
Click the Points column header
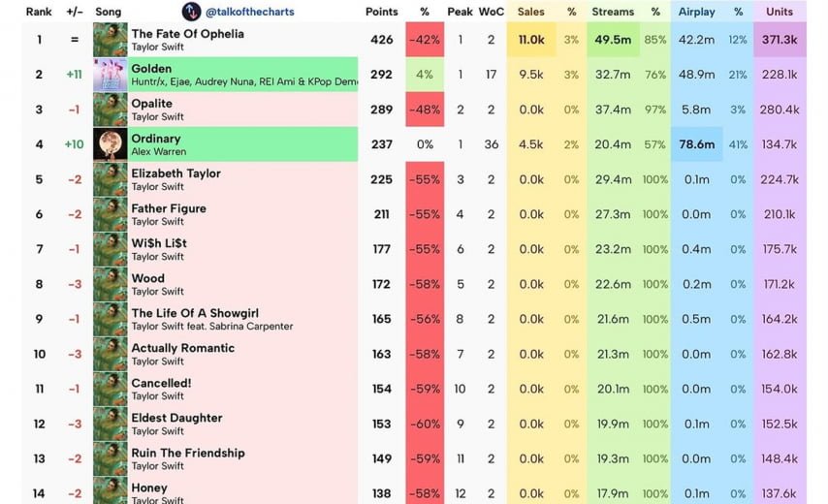(381, 12)
